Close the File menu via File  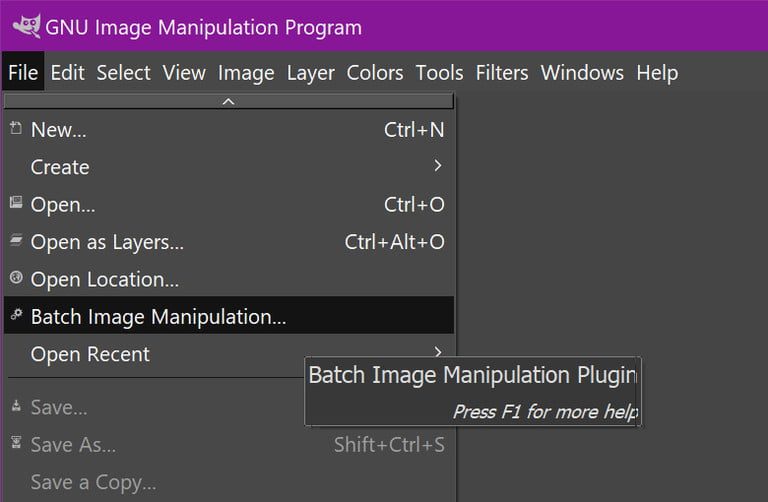[23, 73]
